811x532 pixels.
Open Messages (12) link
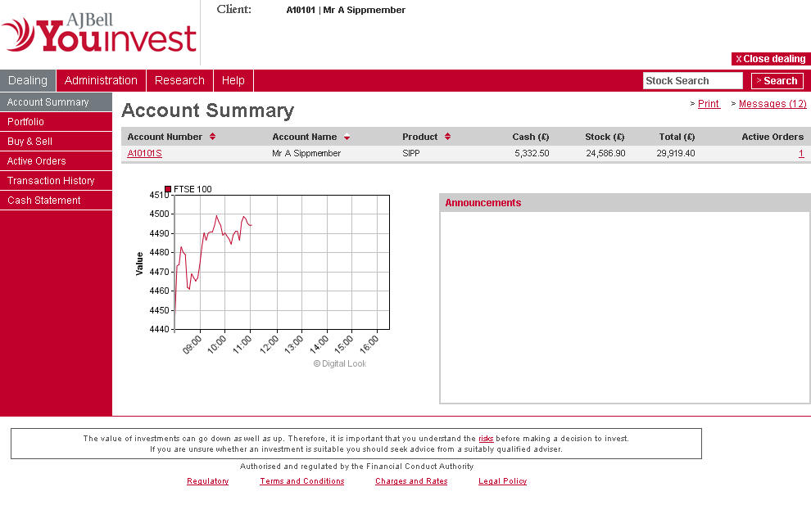tap(772, 104)
